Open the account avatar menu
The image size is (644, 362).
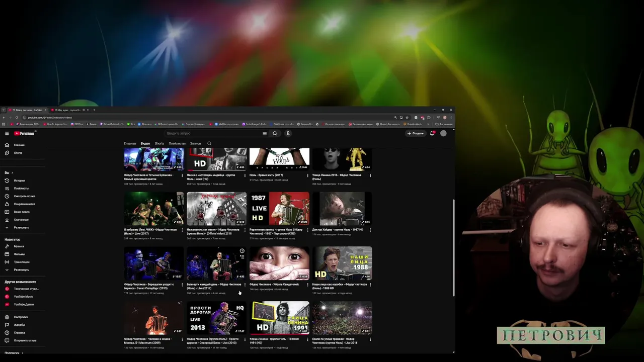coord(443,133)
